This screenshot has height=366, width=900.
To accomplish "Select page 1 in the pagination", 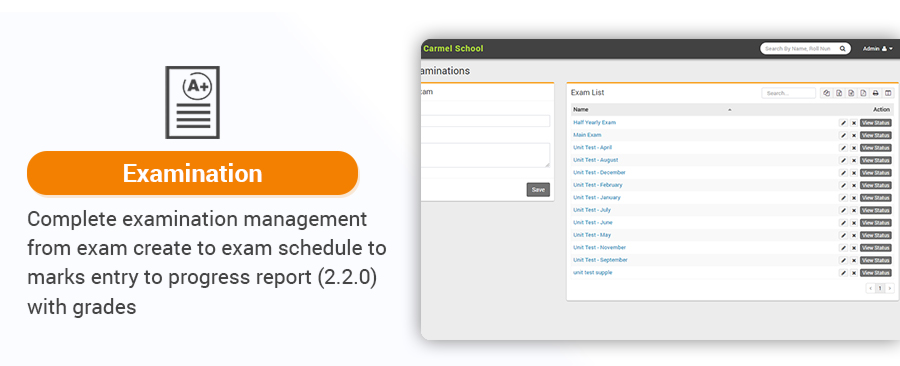I will [880, 289].
